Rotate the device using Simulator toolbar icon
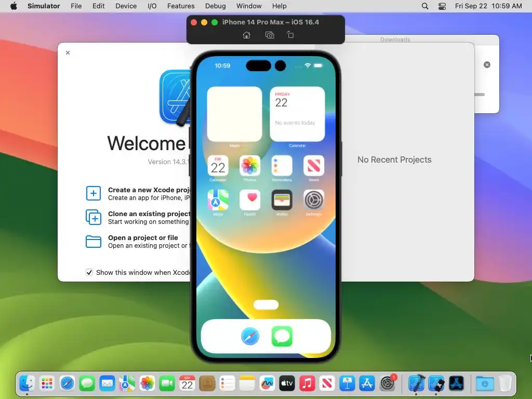This screenshot has height=399, width=532. pyautogui.click(x=290, y=35)
